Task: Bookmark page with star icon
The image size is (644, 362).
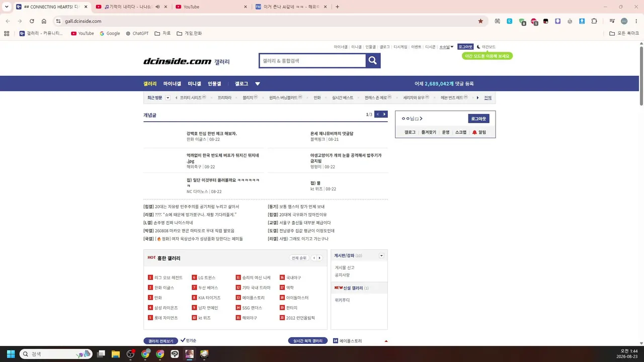Action: 480,21
